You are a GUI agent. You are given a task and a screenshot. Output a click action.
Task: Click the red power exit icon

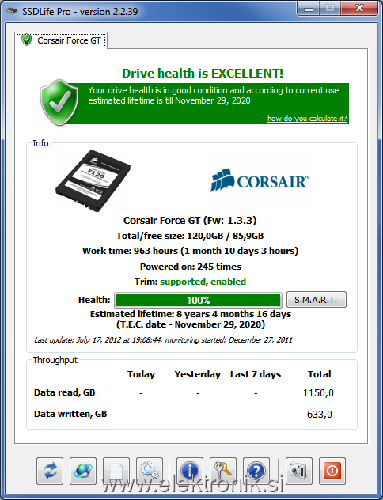(332, 470)
